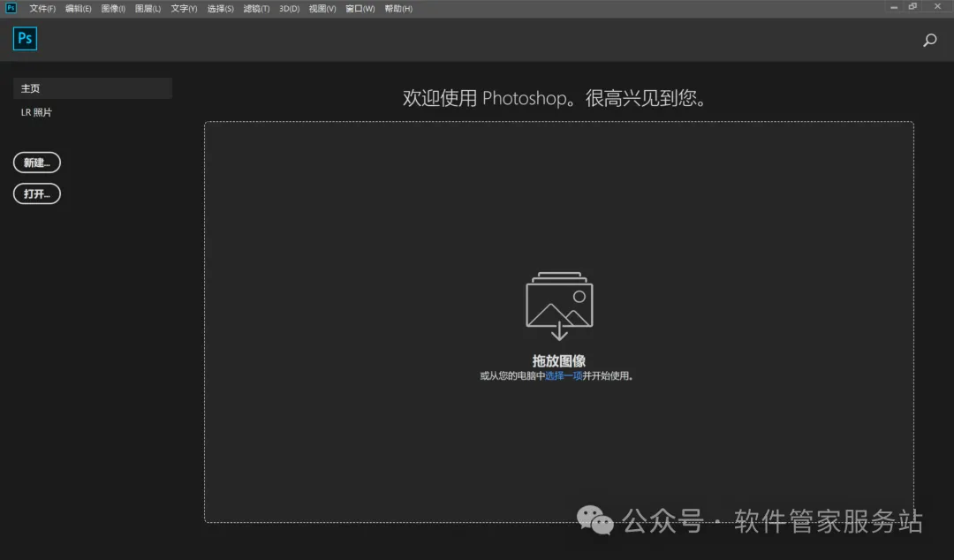The width and height of the screenshot is (954, 560).
Task: Open the 文字(Y) menu
Action: pyautogui.click(x=184, y=9)
